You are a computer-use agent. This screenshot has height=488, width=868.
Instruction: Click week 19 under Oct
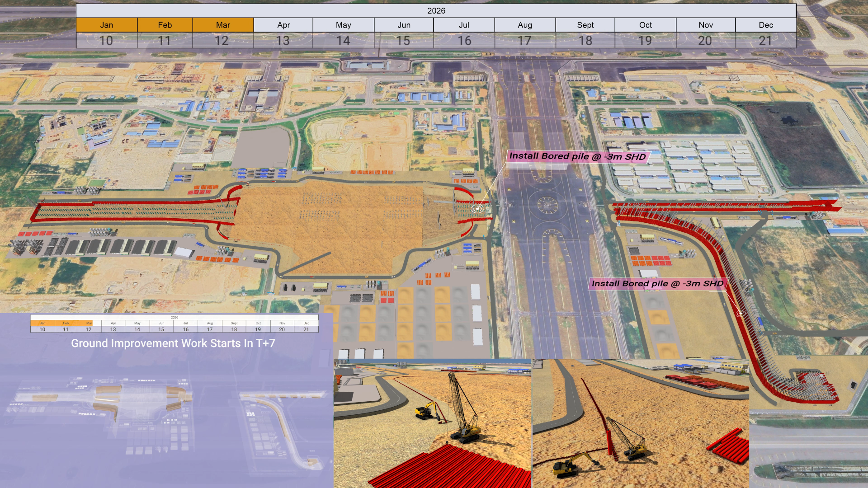pos(645,41)
